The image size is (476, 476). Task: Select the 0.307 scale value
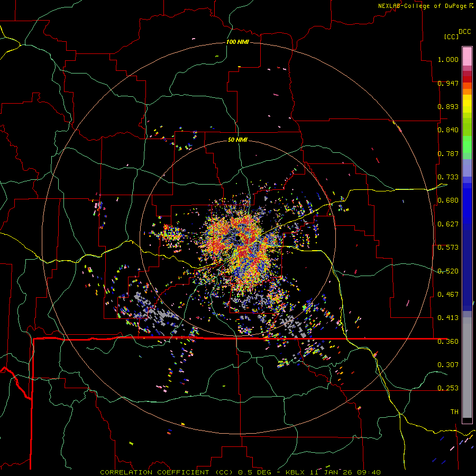point(448,364)
